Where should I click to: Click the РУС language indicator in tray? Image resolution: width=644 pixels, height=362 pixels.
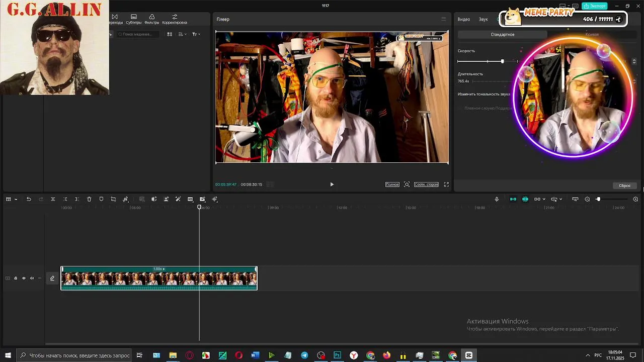coord(598,355)
